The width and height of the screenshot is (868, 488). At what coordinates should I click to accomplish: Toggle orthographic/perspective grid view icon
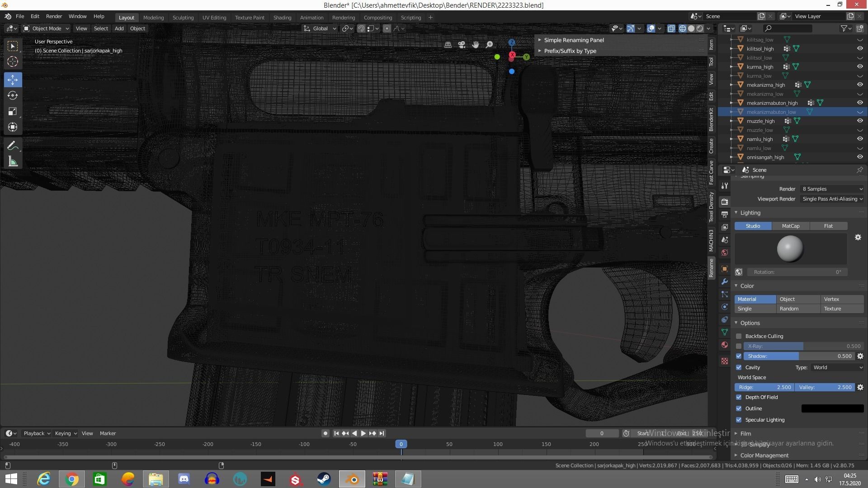click(x=448, y=45)
